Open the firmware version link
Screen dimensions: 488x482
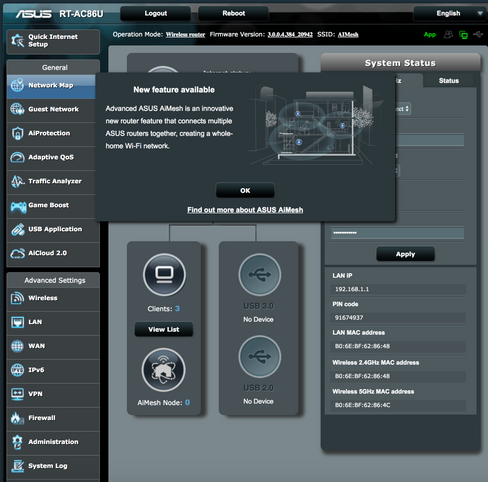coord(290,35)
